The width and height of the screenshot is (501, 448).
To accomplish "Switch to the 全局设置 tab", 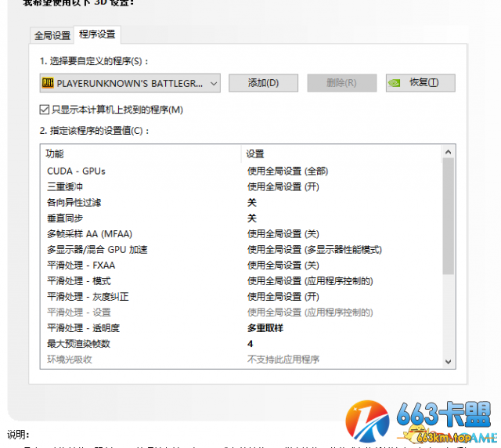I will pos(52,35).
